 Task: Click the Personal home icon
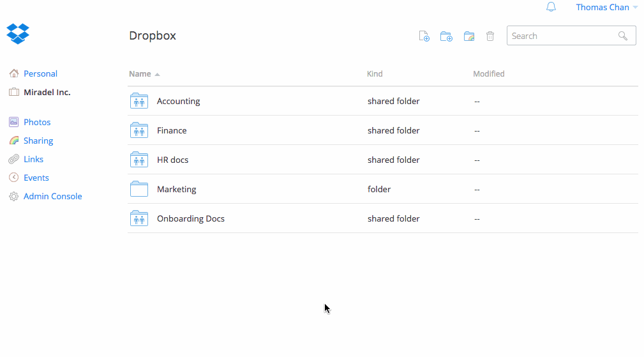pos(14,73)
